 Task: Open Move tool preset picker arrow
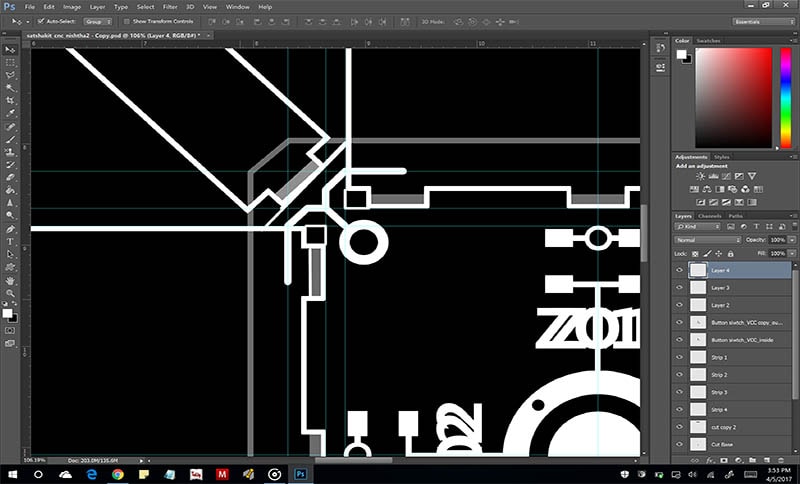coord(28,22)
